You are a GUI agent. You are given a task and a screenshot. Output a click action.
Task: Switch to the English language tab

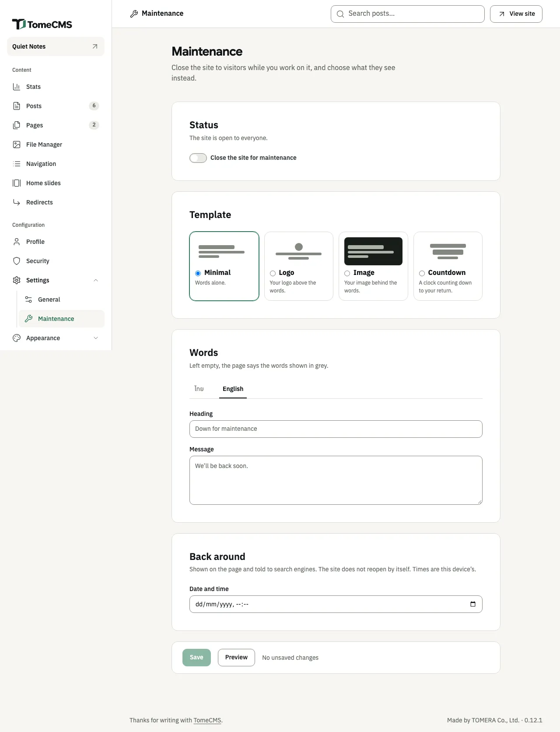233,389
